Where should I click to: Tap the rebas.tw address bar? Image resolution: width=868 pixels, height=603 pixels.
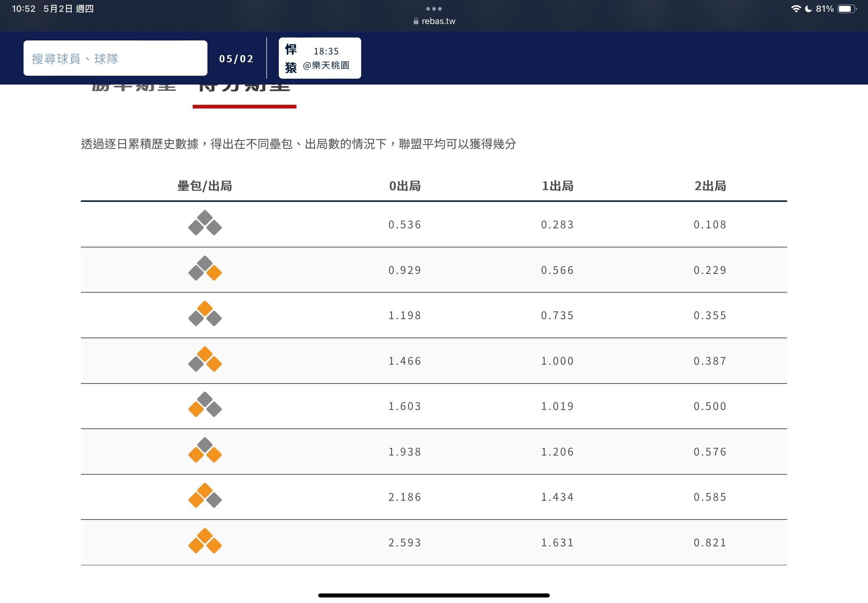point(438,21)
